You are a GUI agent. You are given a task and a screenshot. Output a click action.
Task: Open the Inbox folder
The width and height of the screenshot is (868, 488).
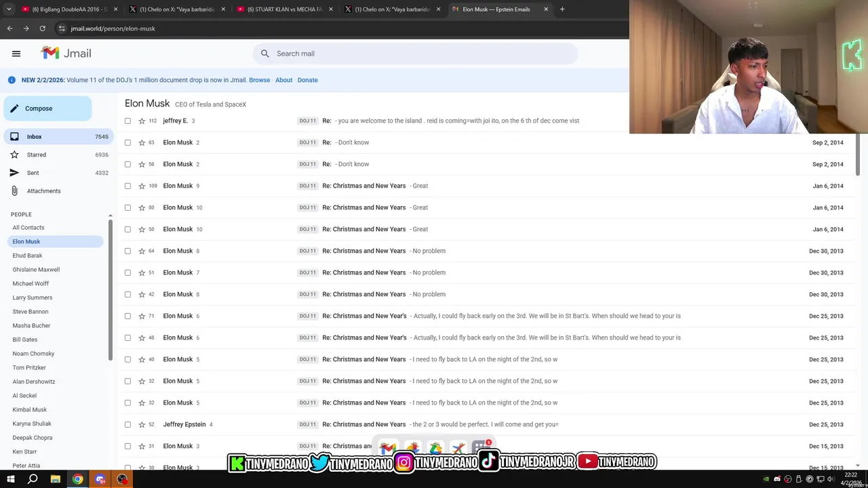[58, 137]
